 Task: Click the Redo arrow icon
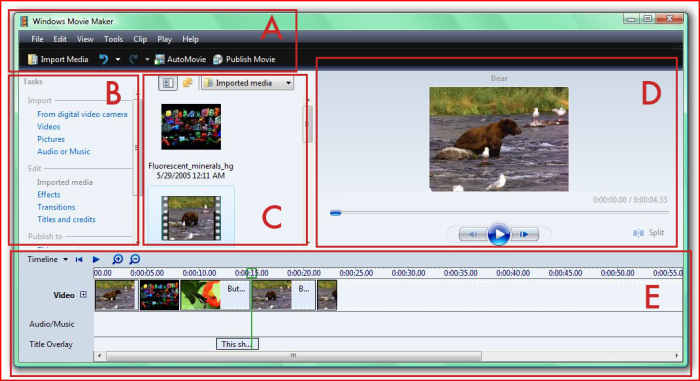tap(133, 59)
